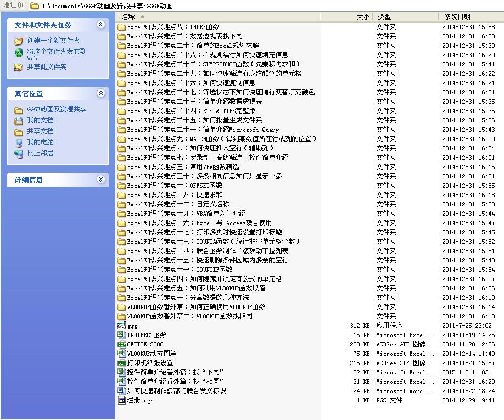Open the INDIRECT函数 Excel file icon
The image size is (504, 420).
[x=122, y=335]
